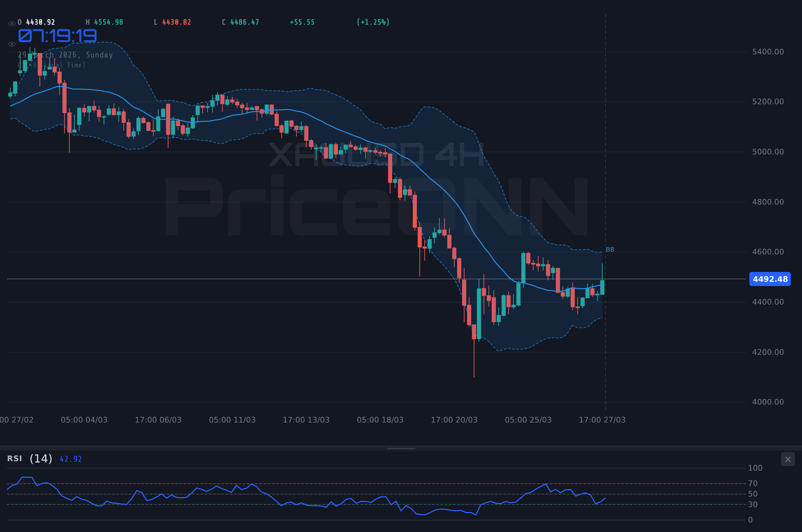Click the change percentage (+1.25%)

coord(373,22)
